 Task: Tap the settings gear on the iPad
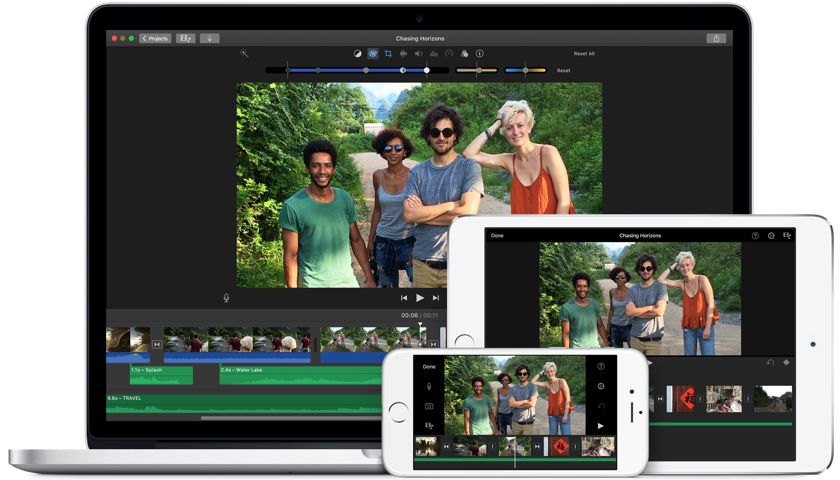pyautogui.click(x=771, y=235)
